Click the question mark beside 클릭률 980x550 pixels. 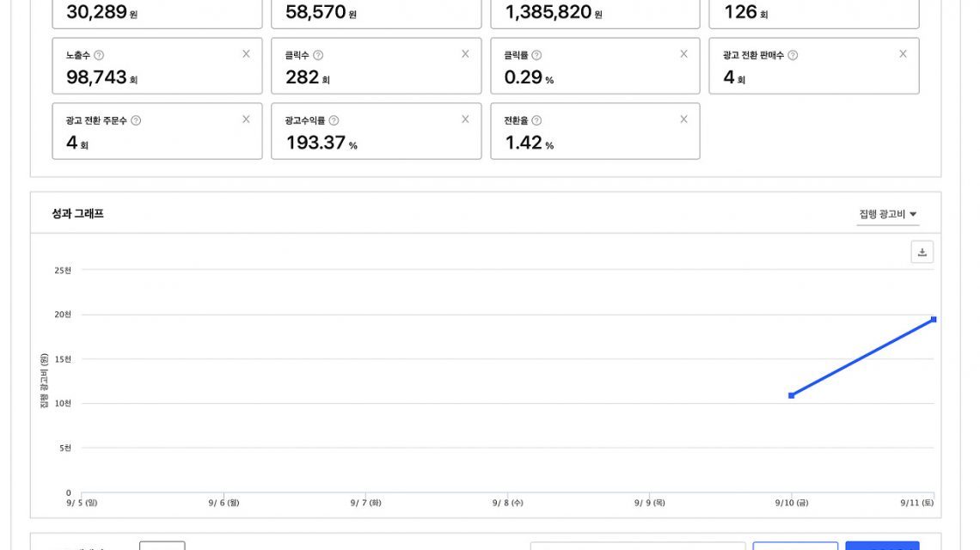click(536, 55)
